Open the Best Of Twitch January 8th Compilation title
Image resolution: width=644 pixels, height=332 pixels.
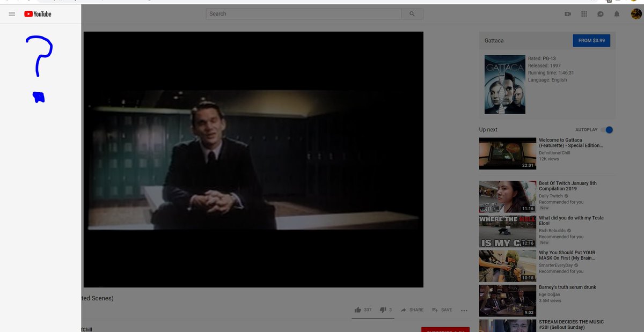(568, 186)
